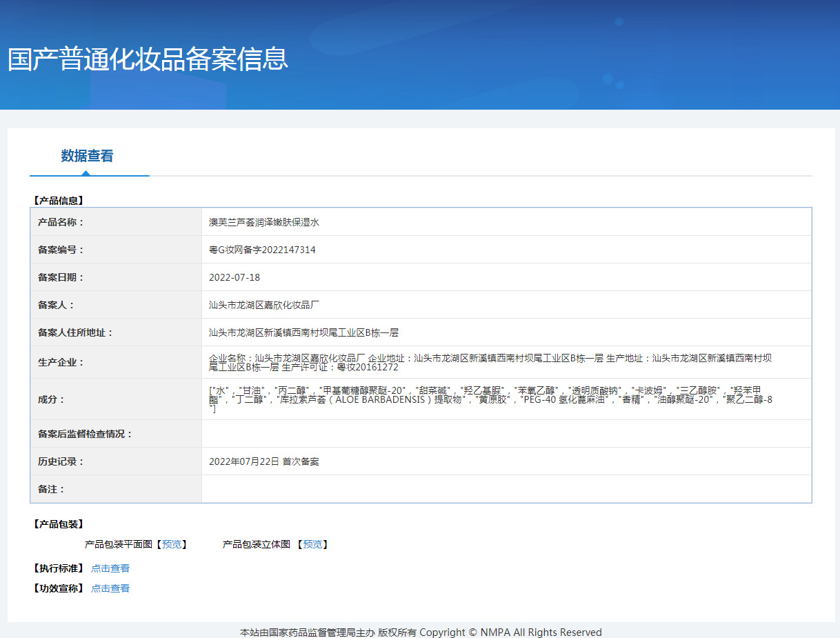Click the 生产企业： label cell
Screen dimensions: 840x638
point(116,362)
